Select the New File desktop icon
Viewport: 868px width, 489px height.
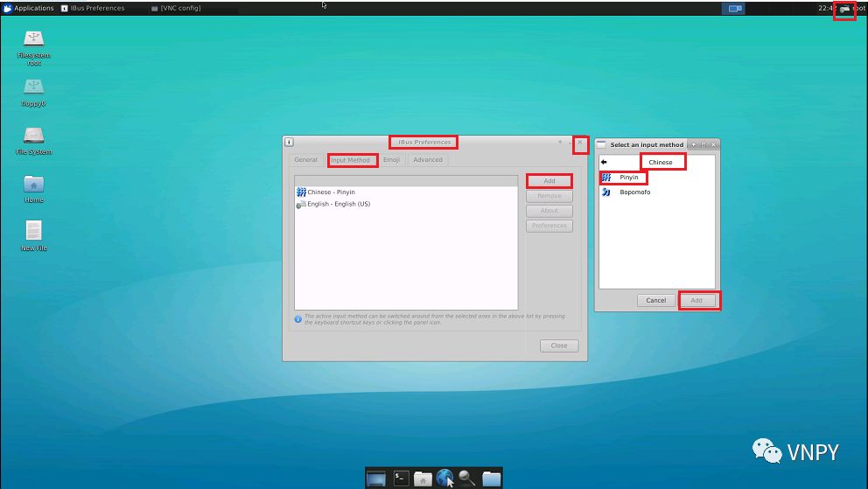tap(34, 236)
